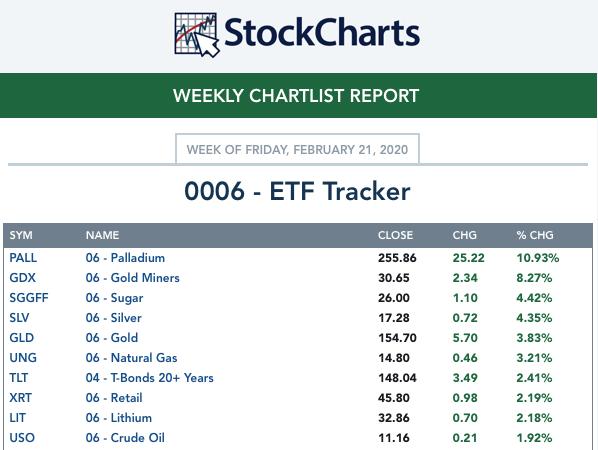The height and width of the screenshot is (450, 598).
Task: Open the SLV symbol link
Action: [19, 318]
